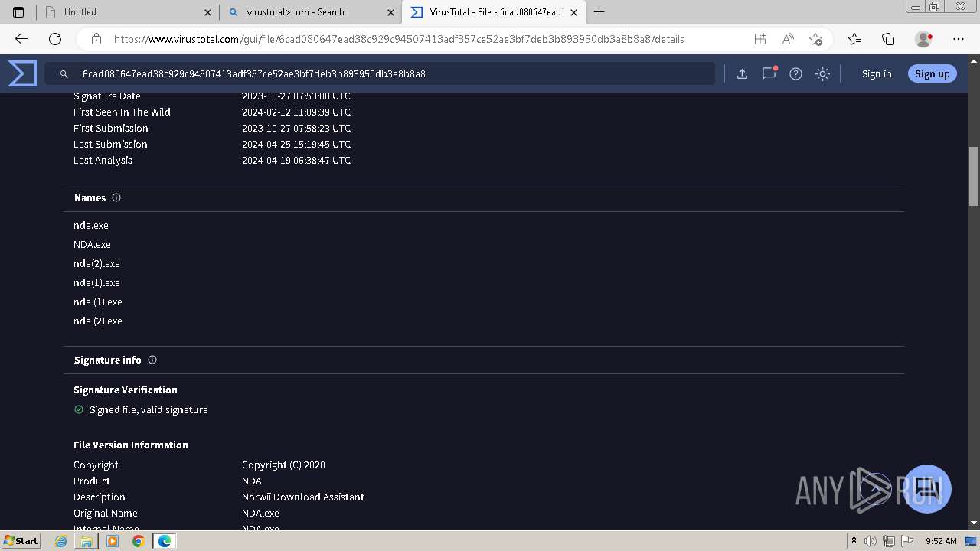This screenshot has width=980, height=551.
Task: Click the Names info icon
Action: pos(116,197)
